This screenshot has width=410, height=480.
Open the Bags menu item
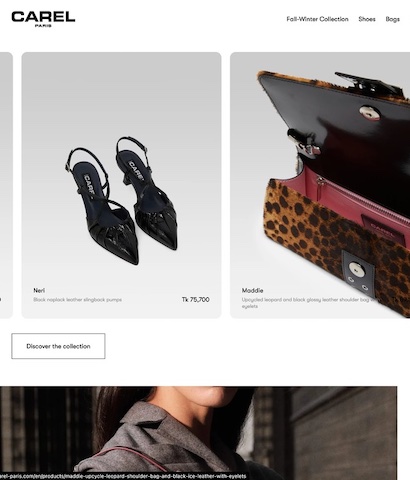(x=393, y=19)
